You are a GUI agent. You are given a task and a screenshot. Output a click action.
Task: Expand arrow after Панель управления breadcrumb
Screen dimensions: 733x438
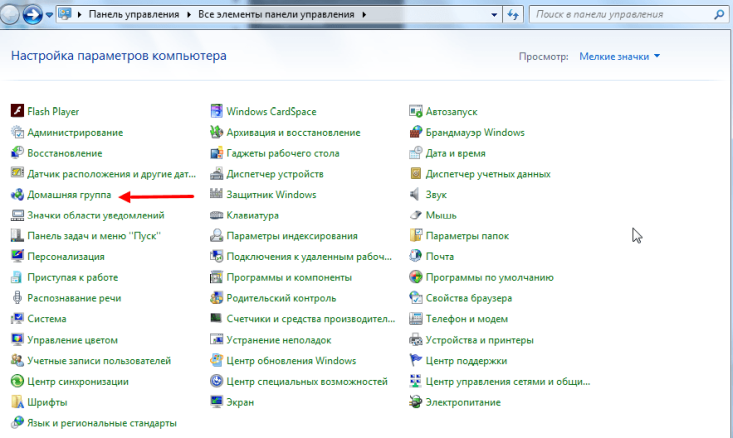189,14
